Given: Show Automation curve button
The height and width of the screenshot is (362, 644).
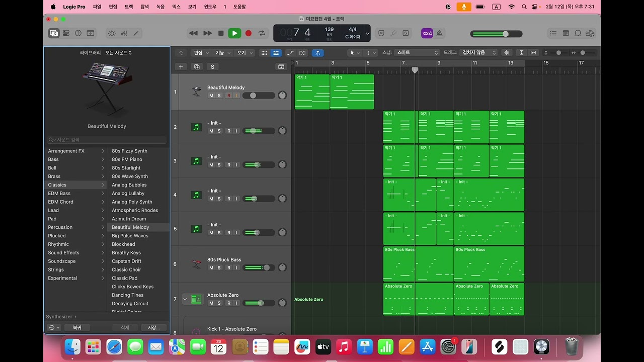Looking at the screenshot, I should pyautogui.click(x=290, y=53).
